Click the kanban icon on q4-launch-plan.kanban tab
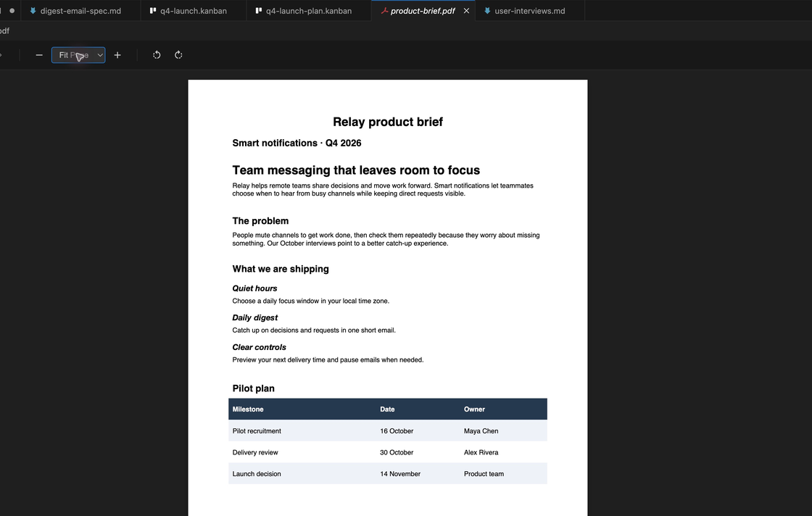The image size is (812, 516). pyautogui.click(x=258, y=10)
